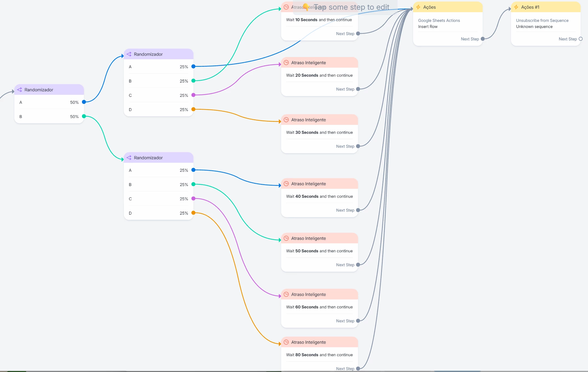Click 'Wait 50 Seconds and then continue' text
Image resolution: width=588 pixels, height=372 pixels.
click(319, 251)
